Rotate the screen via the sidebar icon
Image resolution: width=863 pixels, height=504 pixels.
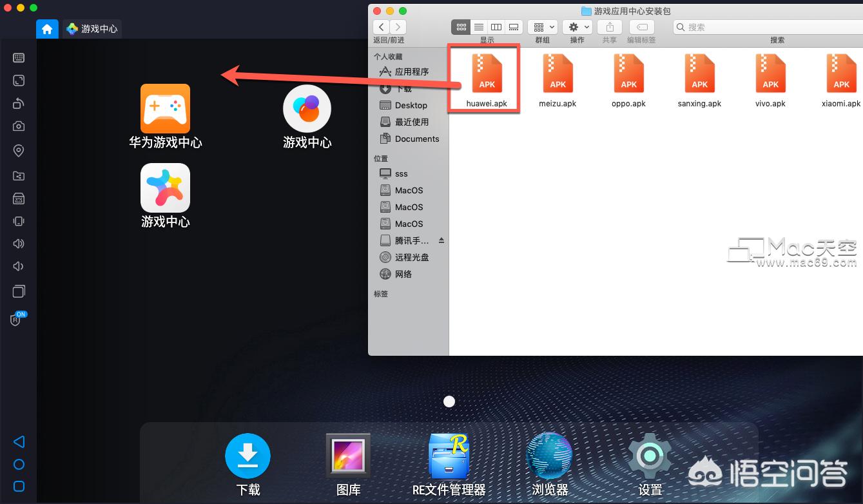click(19, 104)
